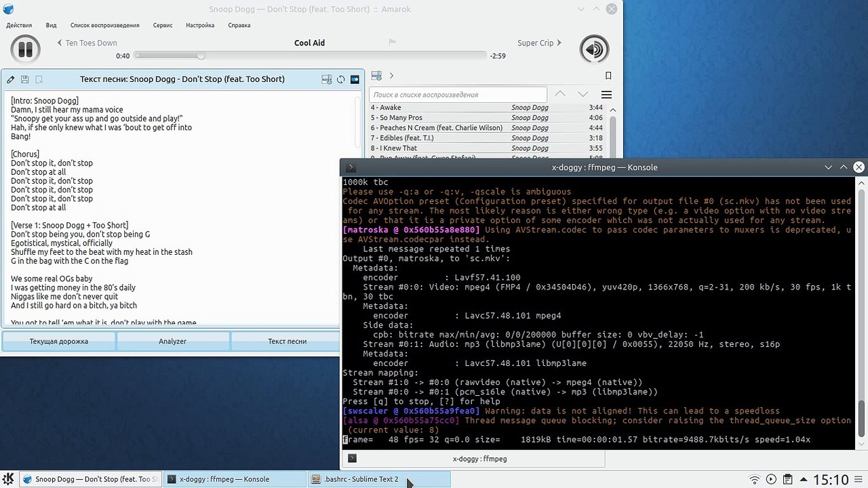Click the remaining time -2:59 label
The height and width of the screenshot is (488, 868).
coord(498,56)
